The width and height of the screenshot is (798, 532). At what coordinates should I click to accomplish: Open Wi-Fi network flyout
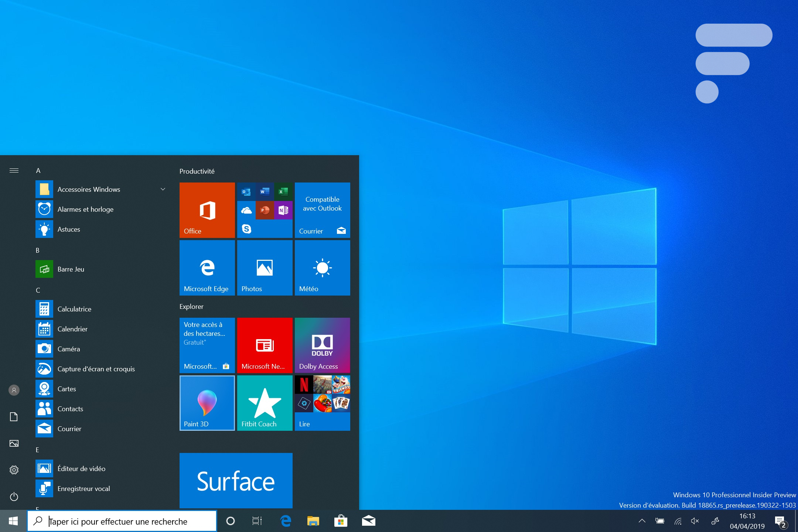678,521
